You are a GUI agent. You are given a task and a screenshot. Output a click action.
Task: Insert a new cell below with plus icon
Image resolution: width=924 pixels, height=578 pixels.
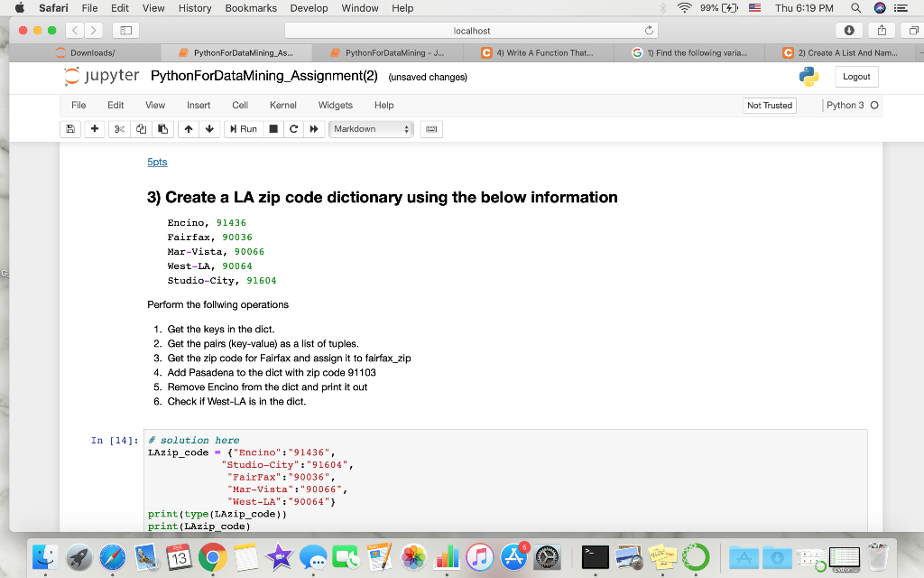tap(95, 129)
